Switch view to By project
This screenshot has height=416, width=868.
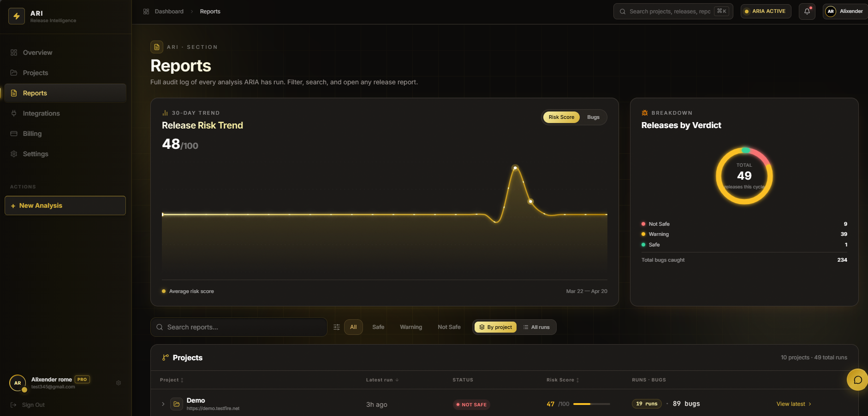495,327
